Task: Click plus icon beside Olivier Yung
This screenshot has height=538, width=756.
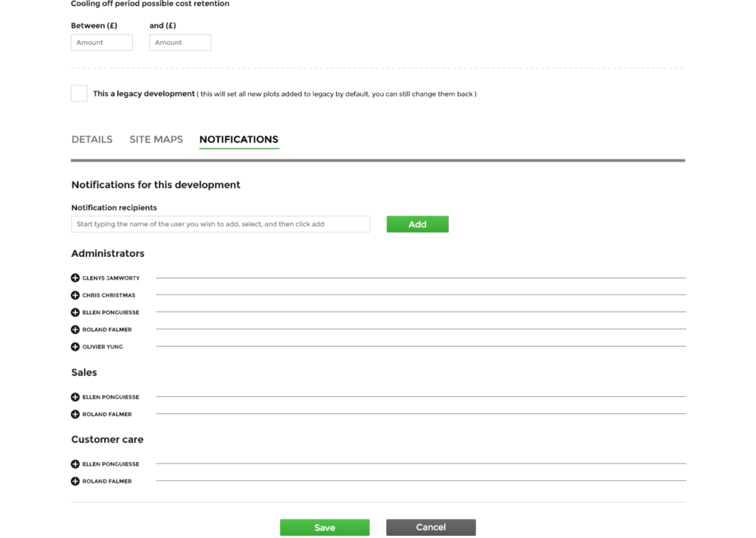Action: pos(75,347)
